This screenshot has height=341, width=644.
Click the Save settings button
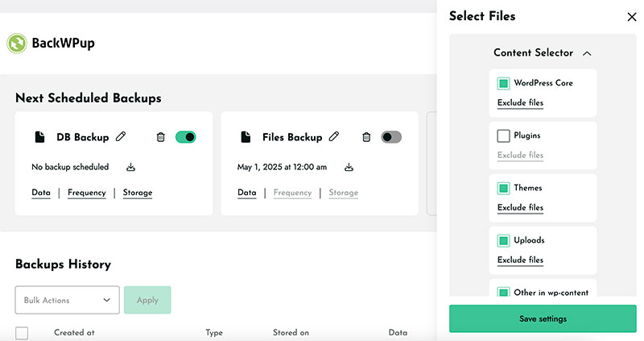(x=543, y=318)
